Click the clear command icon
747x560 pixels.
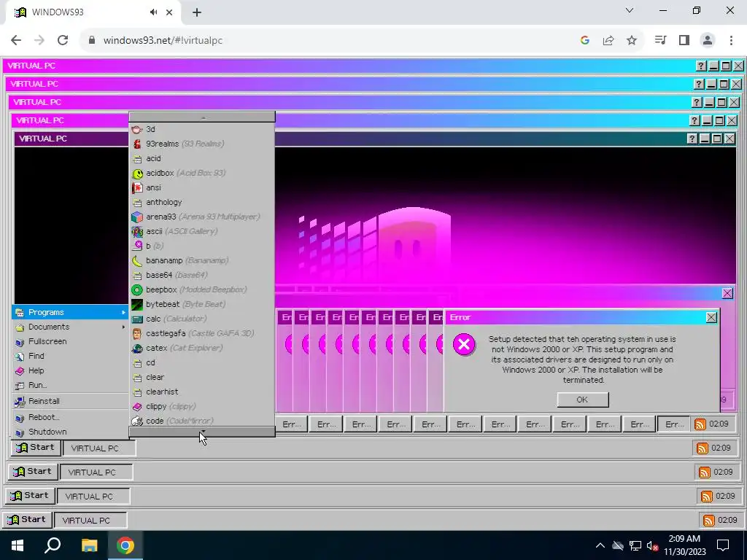click(x=137, y=377)
